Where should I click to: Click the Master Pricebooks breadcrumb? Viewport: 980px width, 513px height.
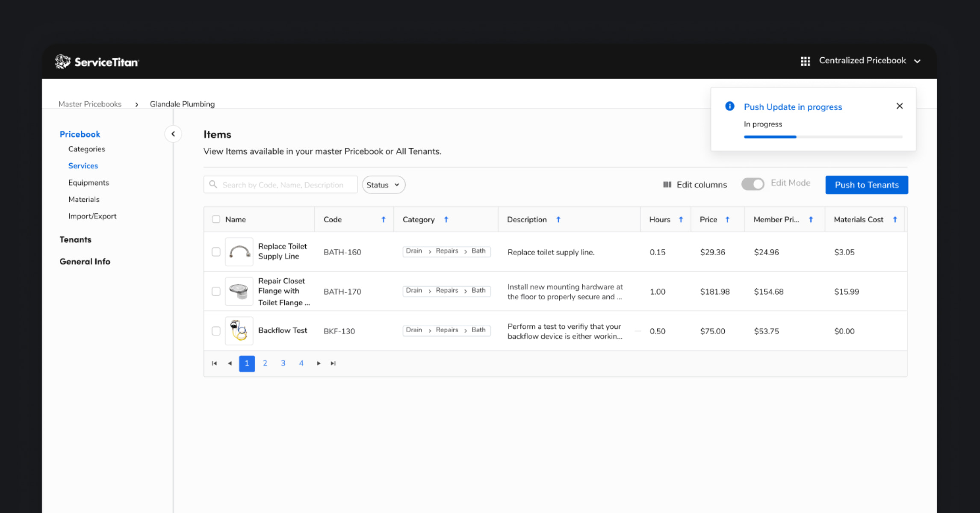pyautogui.click(x=90, y=104)
